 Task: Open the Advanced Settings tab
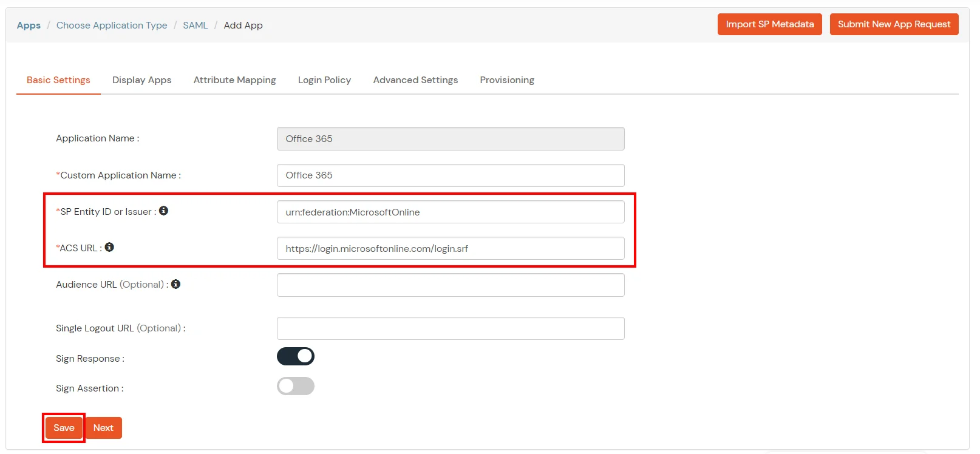[x=415, y=80]
